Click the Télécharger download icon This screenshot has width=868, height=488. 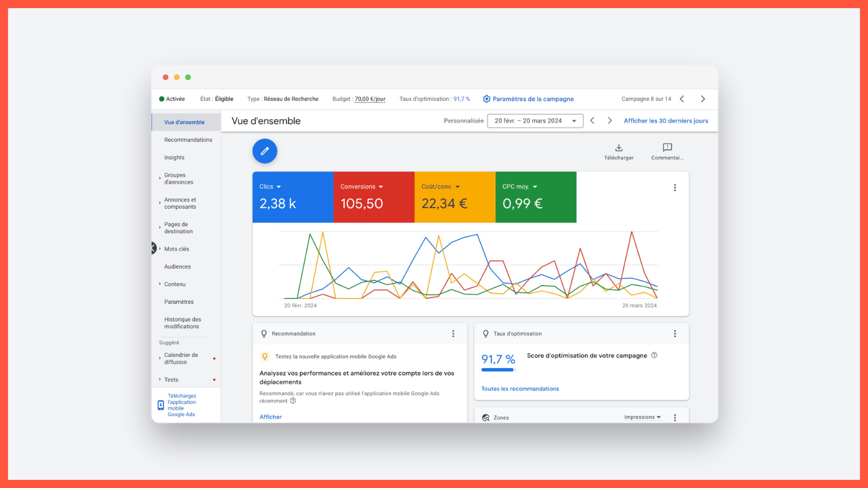618,147
